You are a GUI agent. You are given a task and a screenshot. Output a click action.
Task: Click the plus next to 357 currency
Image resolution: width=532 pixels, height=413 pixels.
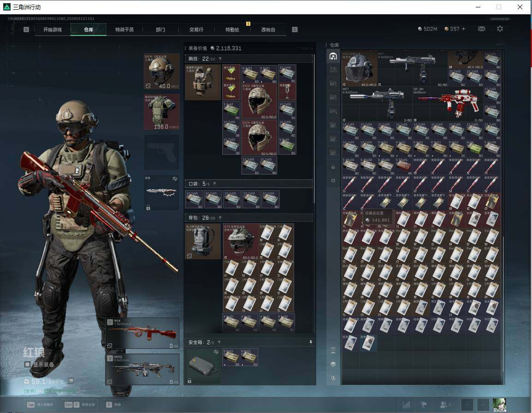pyautogui.click(x=463, y=29)
